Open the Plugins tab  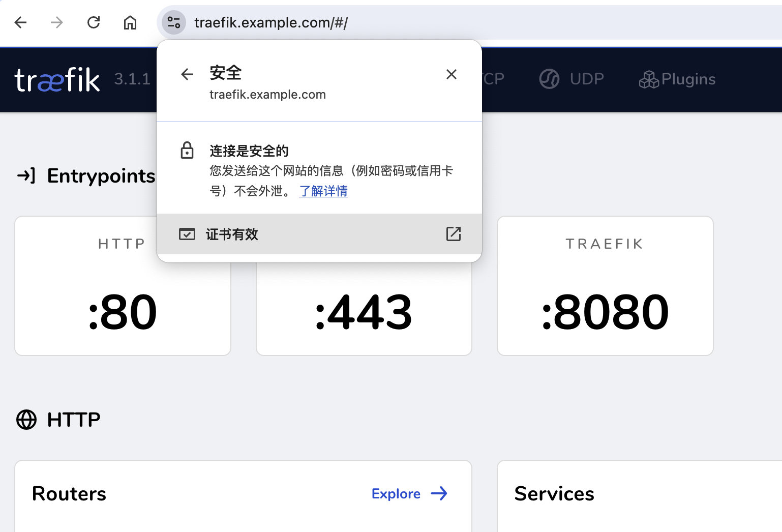click(677, 79)
